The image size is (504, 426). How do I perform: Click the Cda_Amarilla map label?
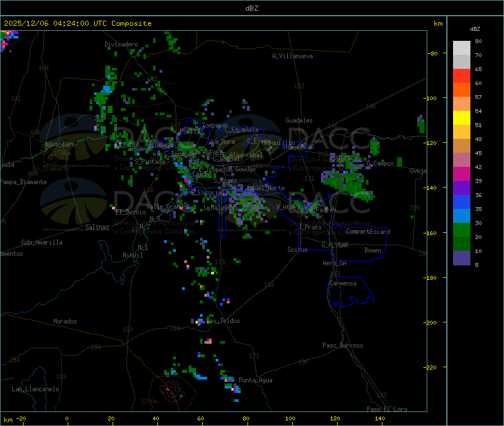tap(42, 242)
